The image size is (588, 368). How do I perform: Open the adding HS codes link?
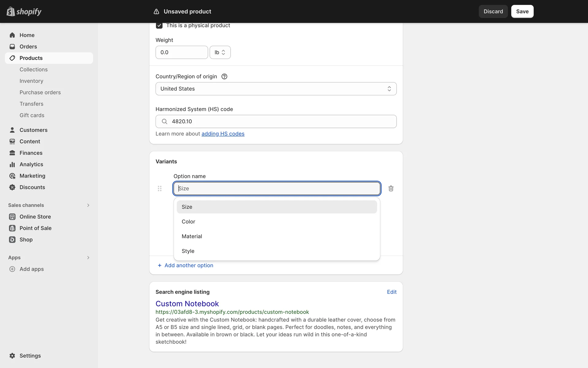coord(223,134)
